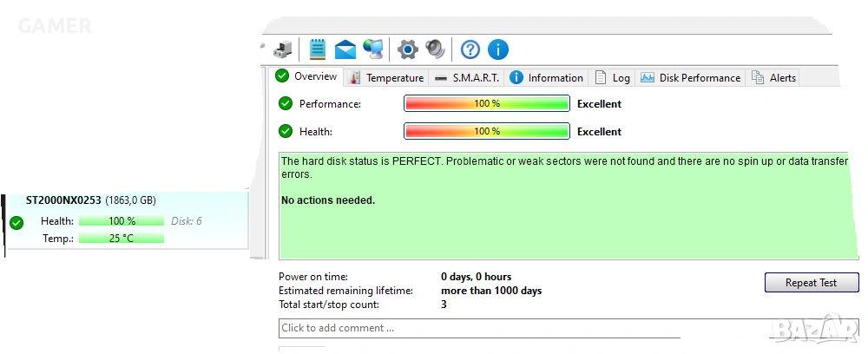
Task: Click the Performance 100% bar
Action: click(x=486, y=103)
